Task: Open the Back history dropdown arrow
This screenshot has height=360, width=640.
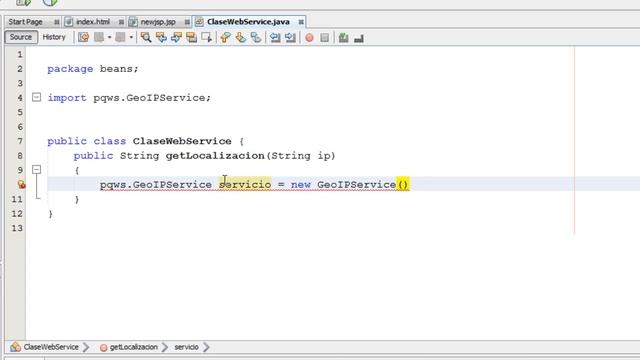Action: (x=109, y=38)
